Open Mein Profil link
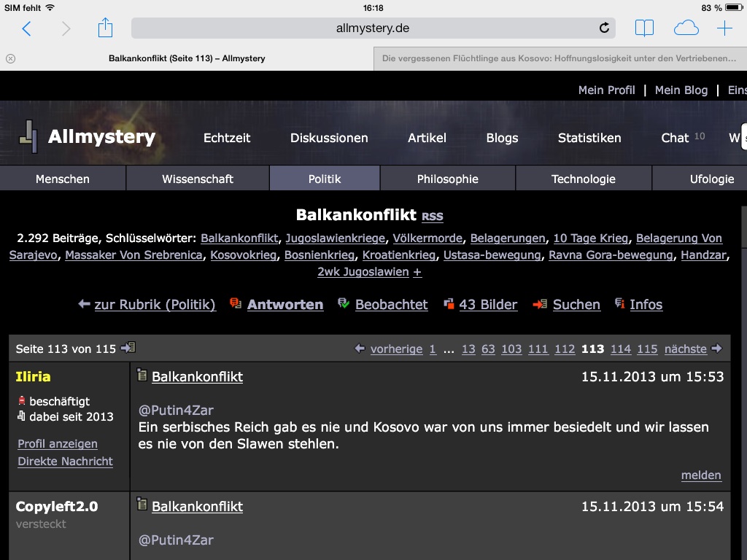The image size is (747, 560). (606, 90)
